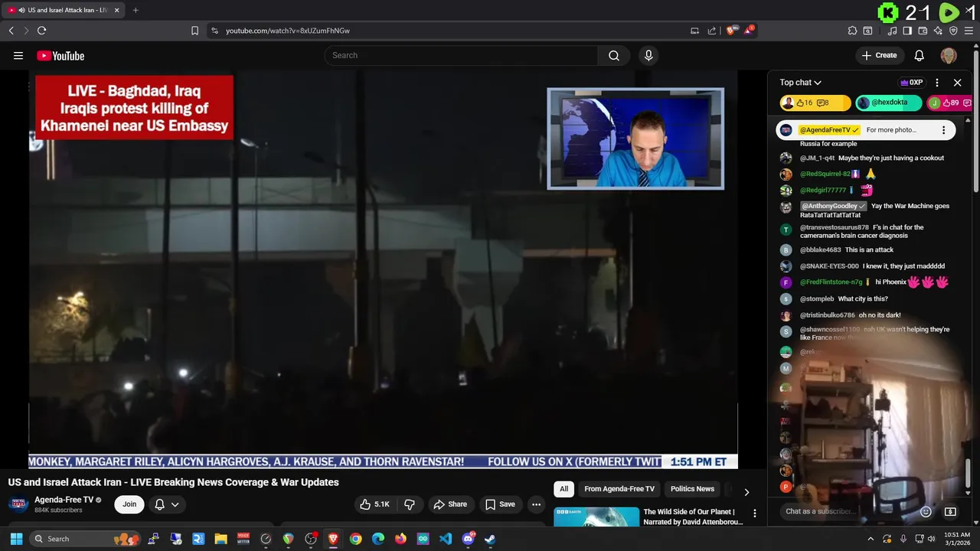
Task: Open Steam from the taskbar
Action: (490, 539)
